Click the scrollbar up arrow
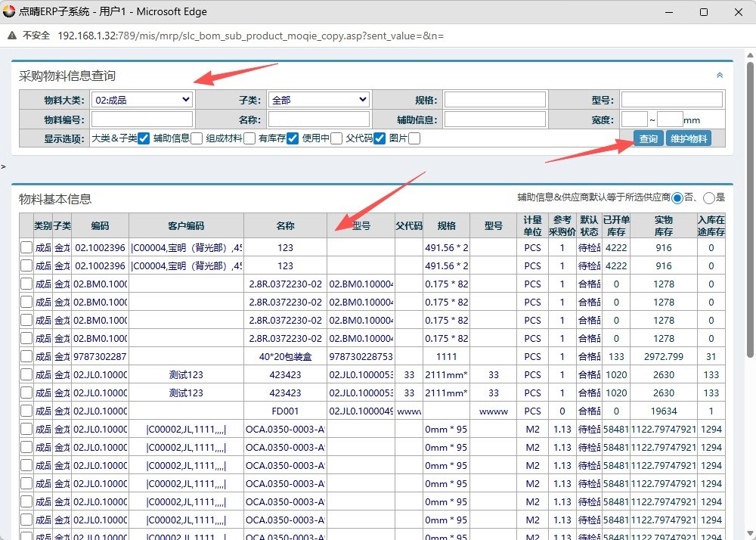Screen dimensions: 756x540 (750, 54)
